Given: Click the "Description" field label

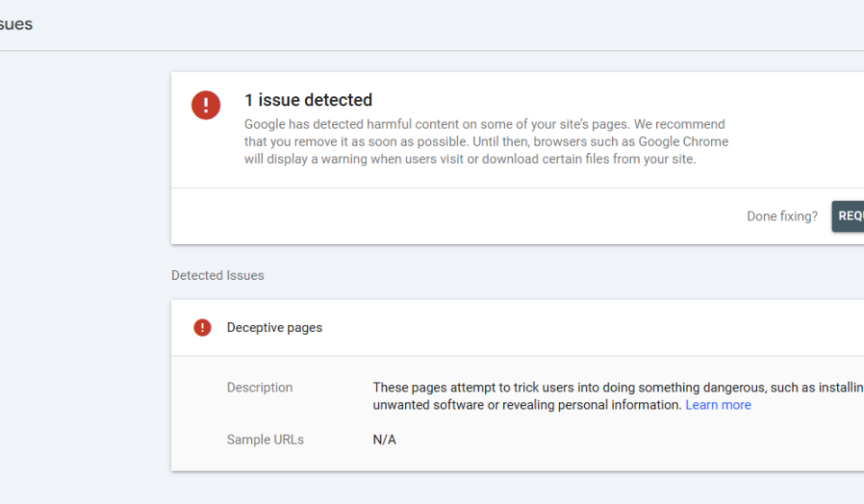Looking at the screenshot, I should [259, 388].
